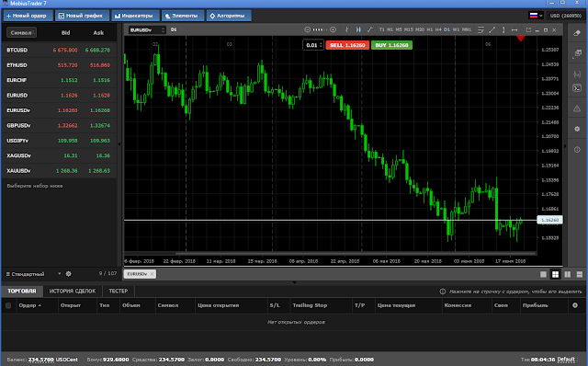This screenshot has height=366, width=588.
Task: Select the M5 timeframe
Action: (x=399, y=29)
